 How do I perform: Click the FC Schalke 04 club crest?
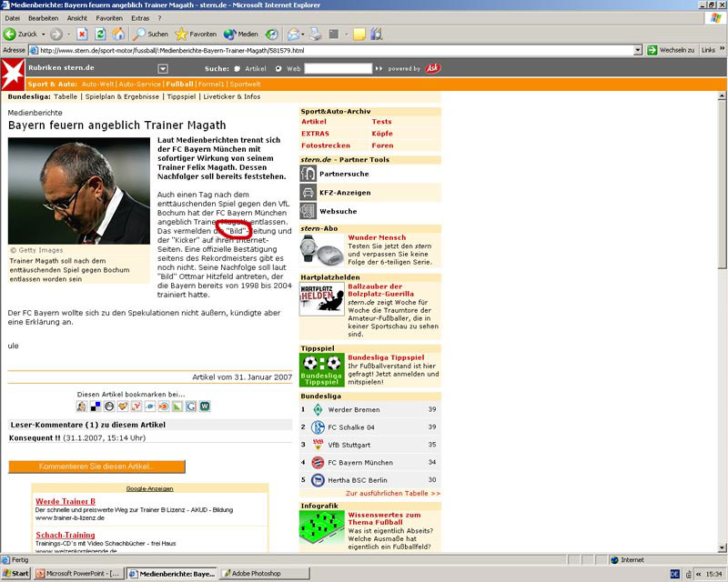(x=318, y=427)
